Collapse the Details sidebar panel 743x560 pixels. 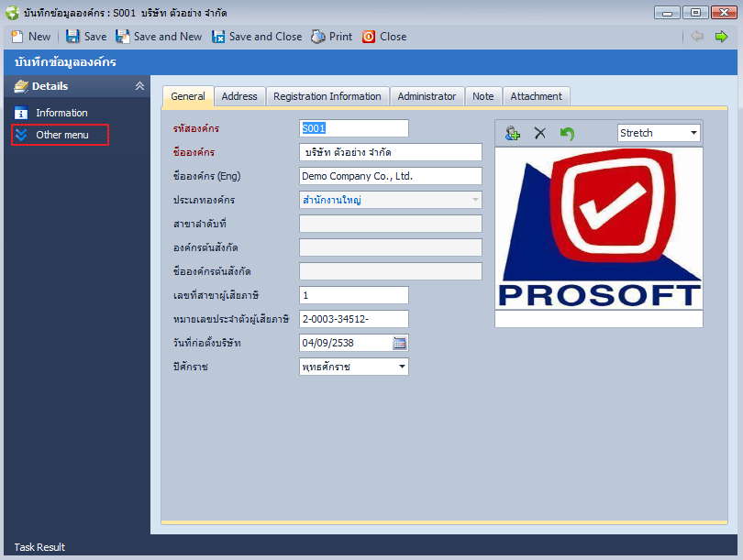[x=139, y=85]
